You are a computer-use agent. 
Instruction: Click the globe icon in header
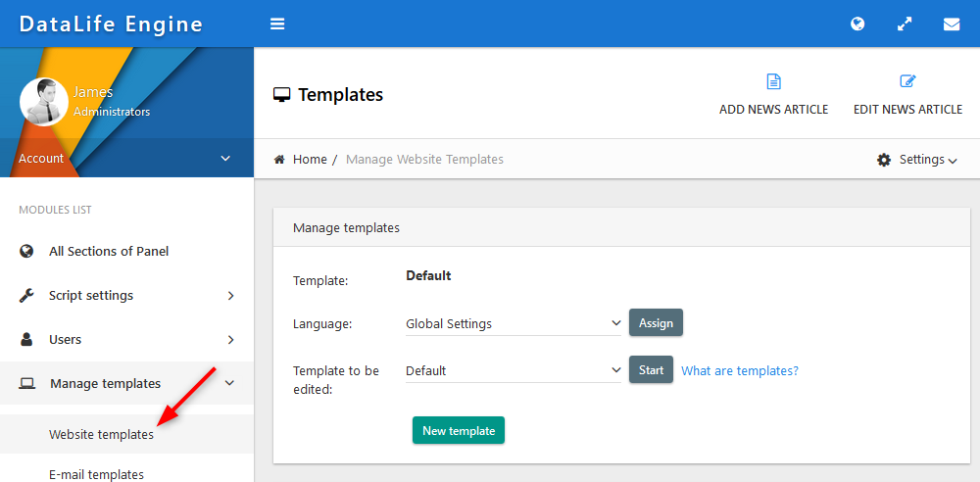857,24
